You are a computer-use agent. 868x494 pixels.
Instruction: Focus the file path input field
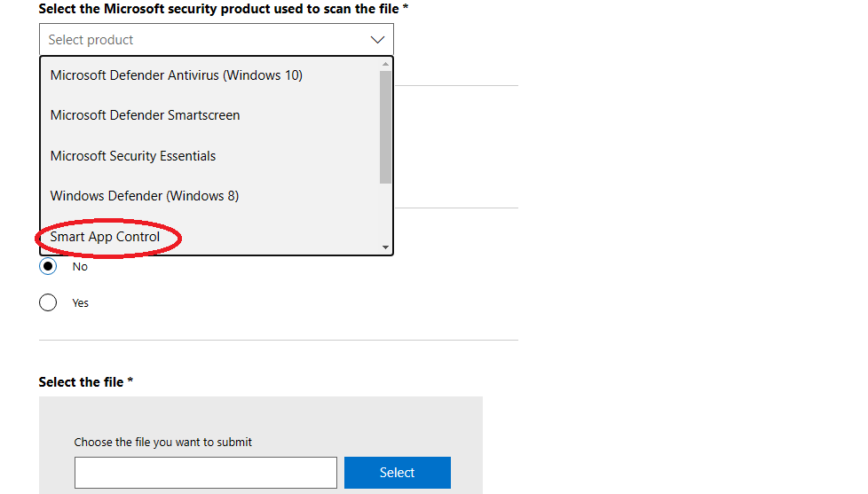point(205,473)
